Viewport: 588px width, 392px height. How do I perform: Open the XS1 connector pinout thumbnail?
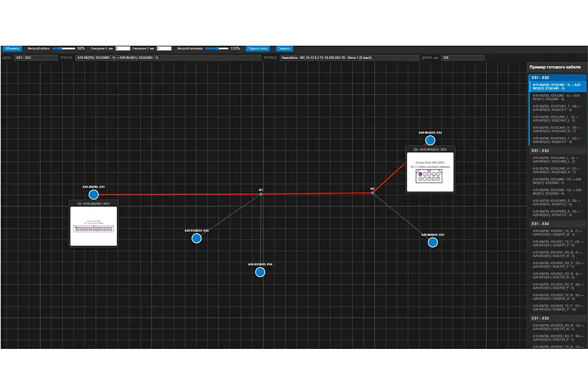(93, 226)
